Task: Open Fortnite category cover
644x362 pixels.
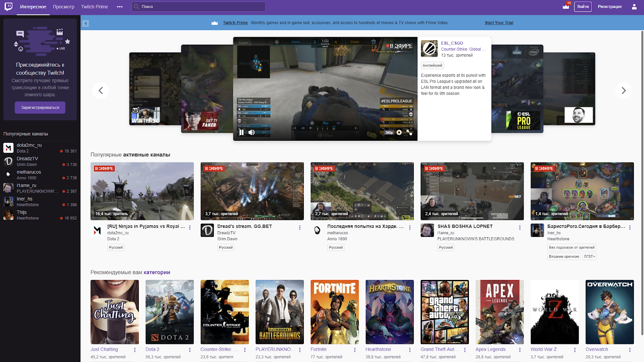Action: pyautogui.click(x=335, y=312)
